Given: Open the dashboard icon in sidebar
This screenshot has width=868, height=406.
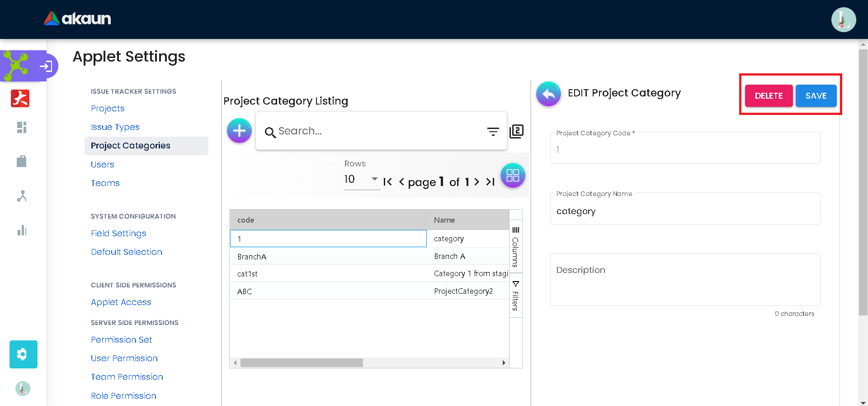Looking at the screenshot, I should tap(22, 128).
